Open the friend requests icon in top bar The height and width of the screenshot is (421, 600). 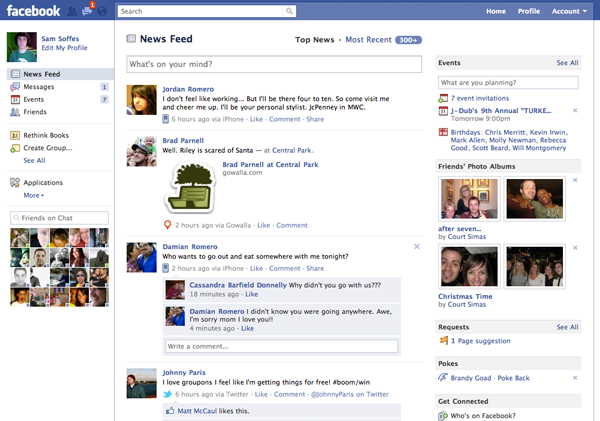coord(70,11)
